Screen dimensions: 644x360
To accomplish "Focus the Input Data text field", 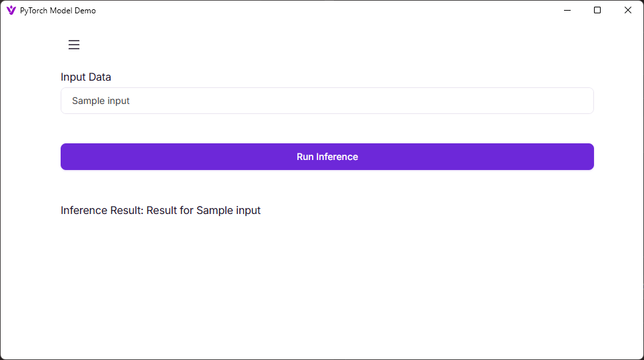I will pos(327,101).
